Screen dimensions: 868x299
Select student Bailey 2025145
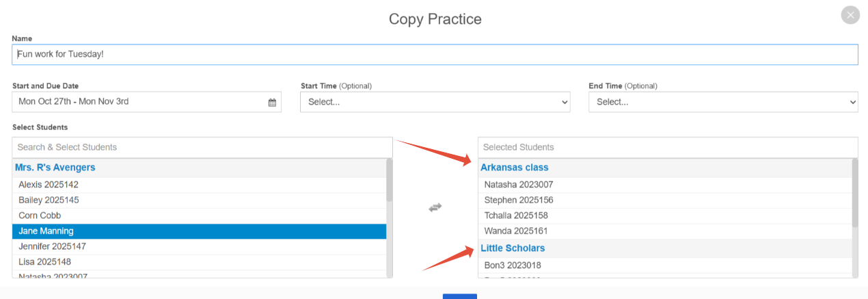[199, 200]
